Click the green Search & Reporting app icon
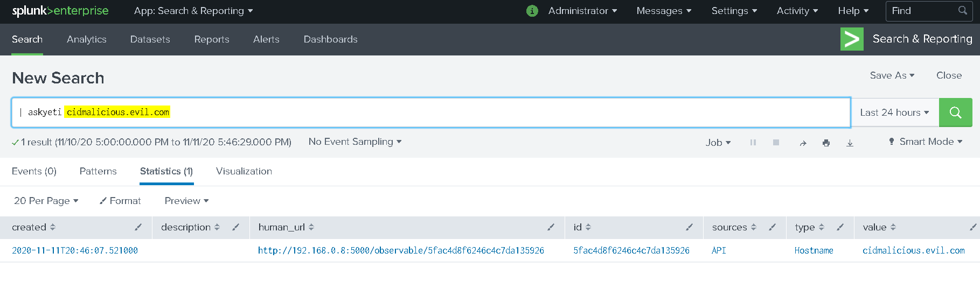The height and width of the screenshot is (288, 980). 852,39
